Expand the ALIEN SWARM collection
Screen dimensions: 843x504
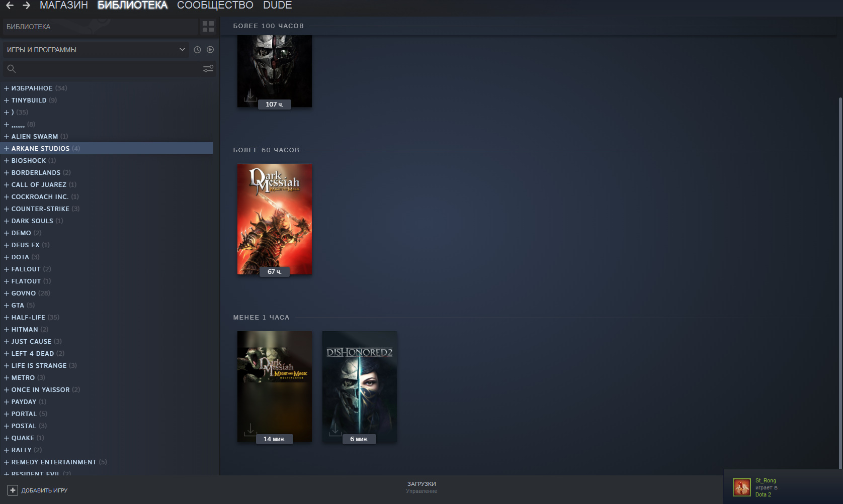click(x=7, y=137)
